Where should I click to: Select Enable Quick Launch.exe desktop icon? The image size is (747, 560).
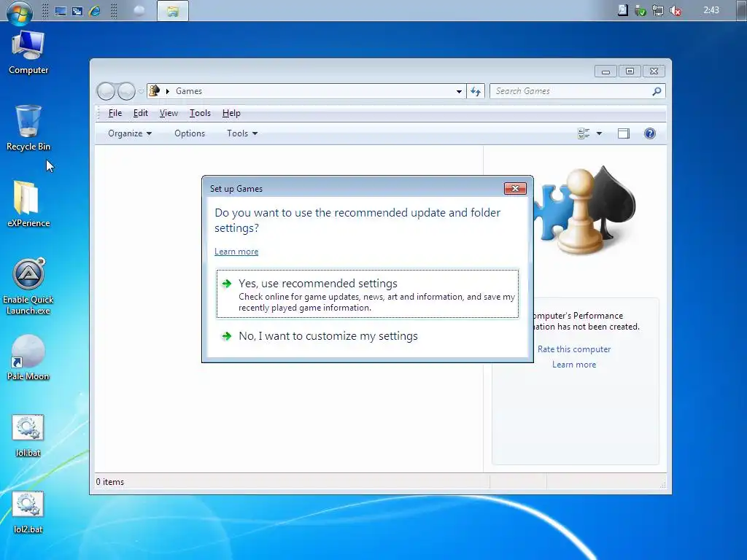[x=28, y=286]
